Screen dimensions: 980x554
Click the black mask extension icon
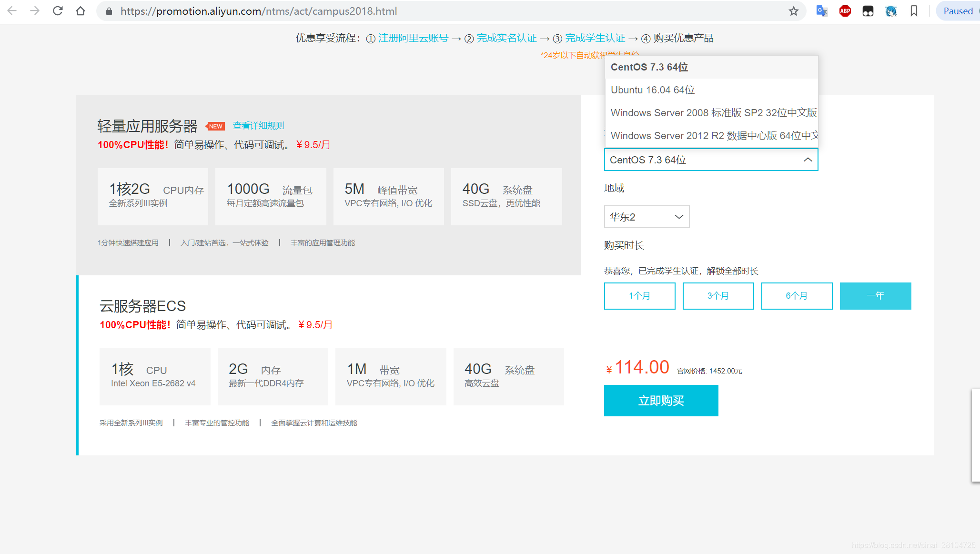[x=868, y=11]
